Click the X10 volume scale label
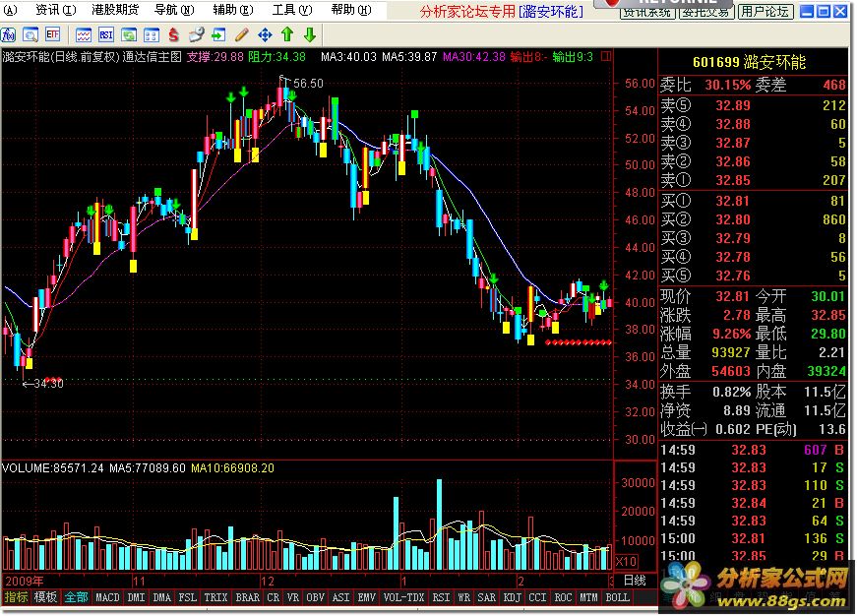 click(x=627, y=561)
